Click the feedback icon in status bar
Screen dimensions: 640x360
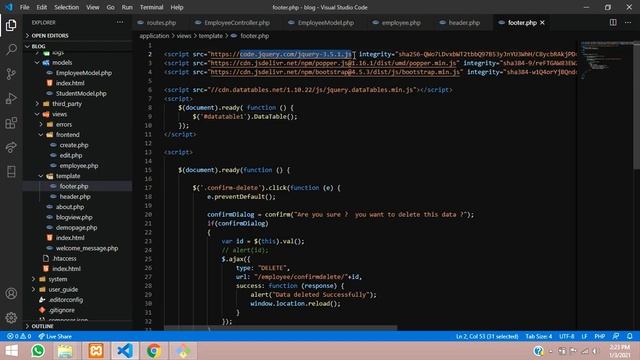click(616, 336)
